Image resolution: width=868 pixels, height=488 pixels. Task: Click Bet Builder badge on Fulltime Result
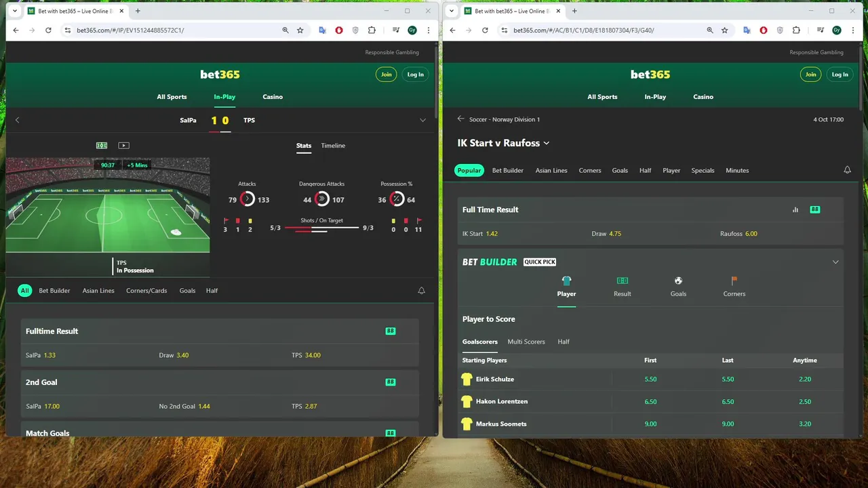pos(391,331)
